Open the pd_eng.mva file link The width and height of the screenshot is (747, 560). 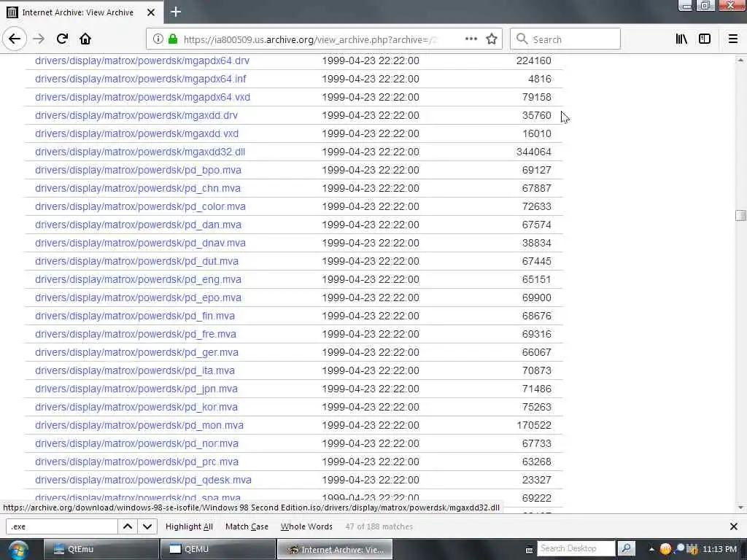138,279
